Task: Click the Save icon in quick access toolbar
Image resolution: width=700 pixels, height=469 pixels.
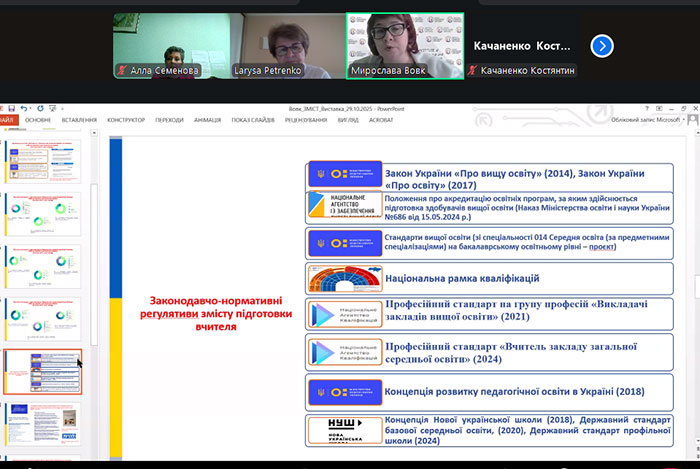Action: click(x=12, y=108)
